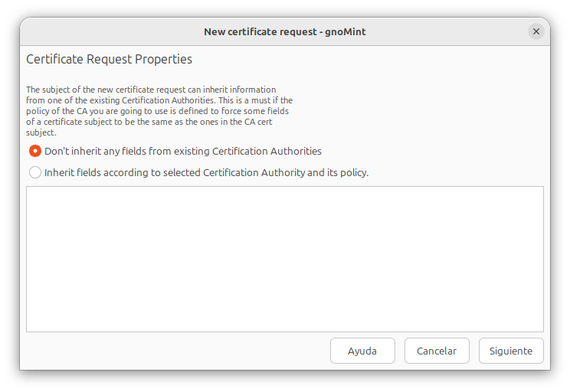Screen dimensions: 570x392
Task: Click inside the empty Certification Authorities list
Action: coord(285,259)
